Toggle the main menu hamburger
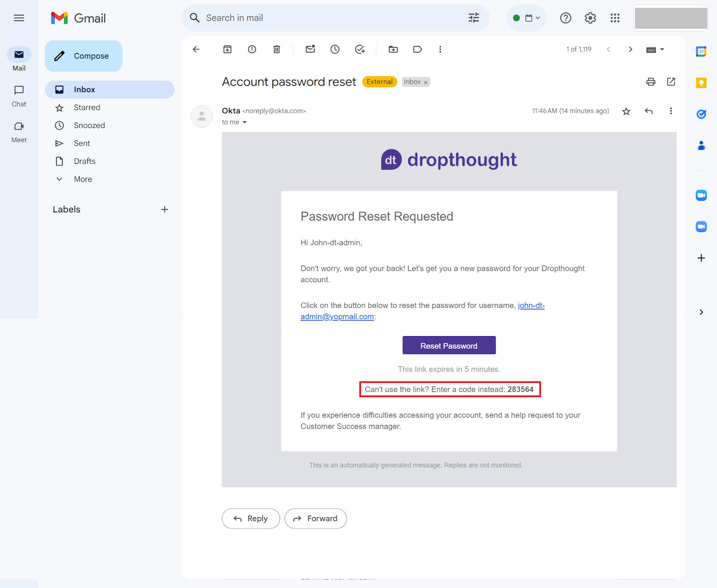Screen dimensions: 717x588 [x=19, y=18]
